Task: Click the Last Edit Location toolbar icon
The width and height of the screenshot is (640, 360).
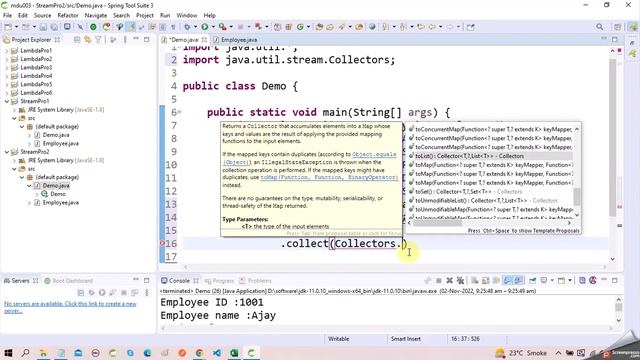Action: point(421,27)
